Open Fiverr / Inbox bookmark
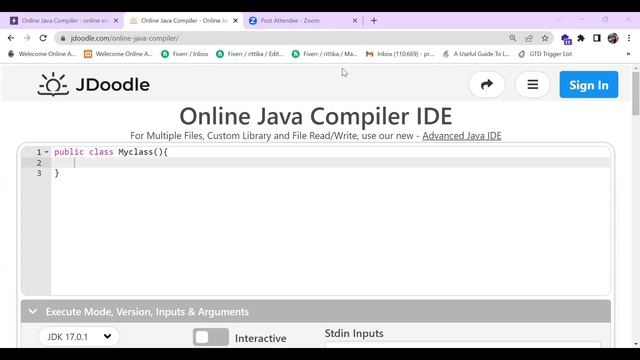This screenshot has height=360, width=640. point(184,54)
